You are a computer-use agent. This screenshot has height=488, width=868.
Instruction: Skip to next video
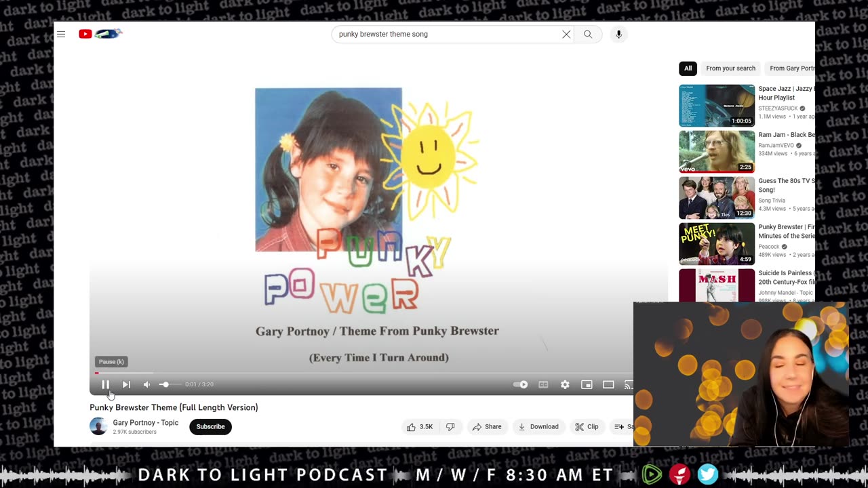(126, 384)
